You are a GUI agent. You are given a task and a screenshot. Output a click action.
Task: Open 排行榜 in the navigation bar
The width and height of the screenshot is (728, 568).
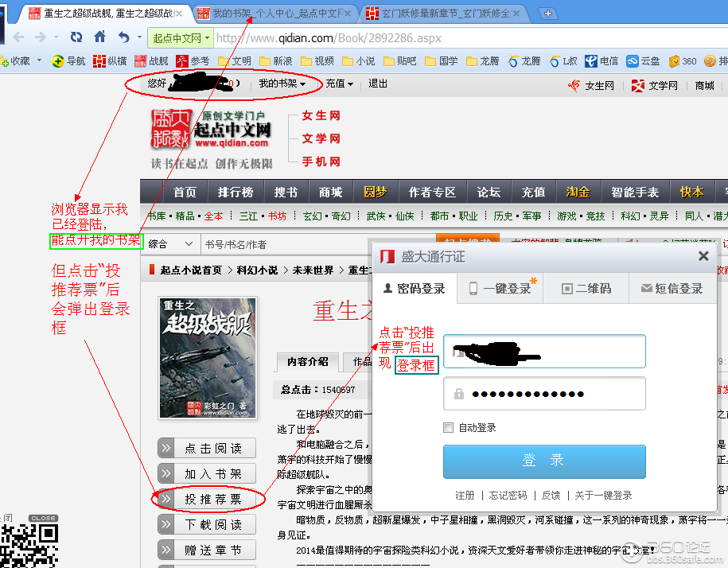[x=236, y=193]
